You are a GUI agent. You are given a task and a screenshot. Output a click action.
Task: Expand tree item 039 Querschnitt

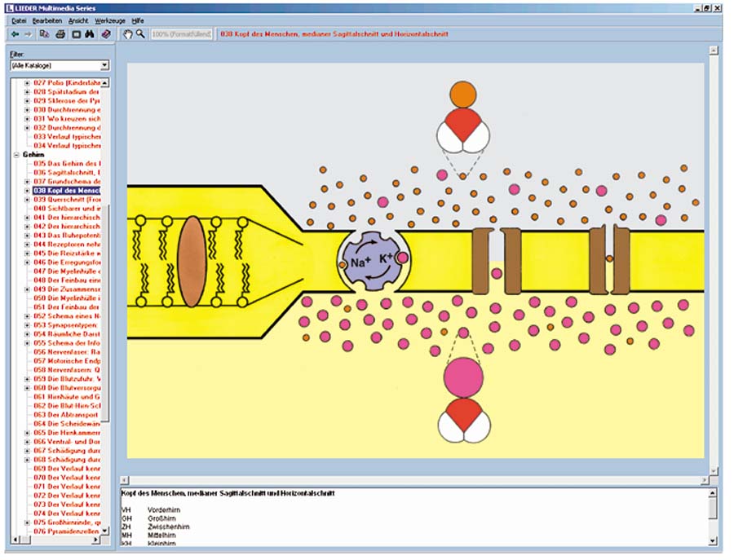27,199
